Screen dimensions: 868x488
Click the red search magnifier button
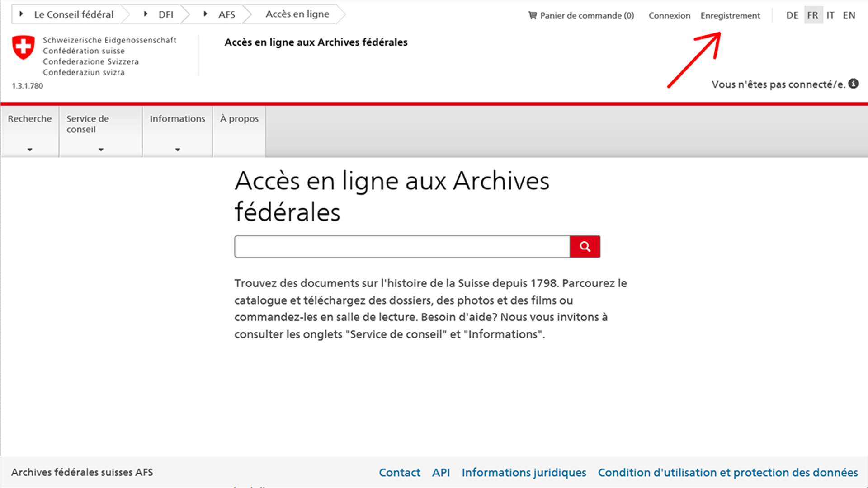coord(585,247)
